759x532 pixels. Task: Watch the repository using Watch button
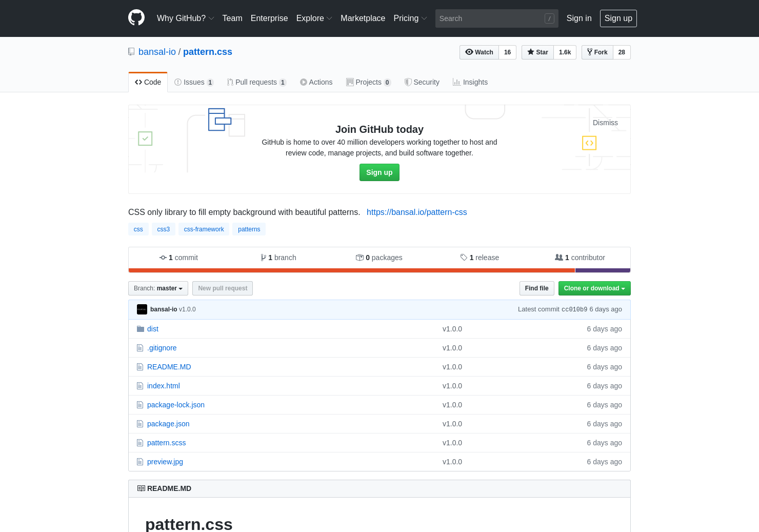tap(479, 52)
